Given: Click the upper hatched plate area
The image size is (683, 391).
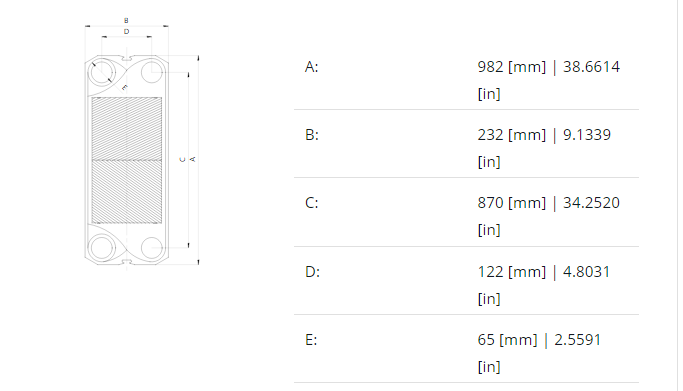Looking at the screenshot, I should [x=127, y=128].
